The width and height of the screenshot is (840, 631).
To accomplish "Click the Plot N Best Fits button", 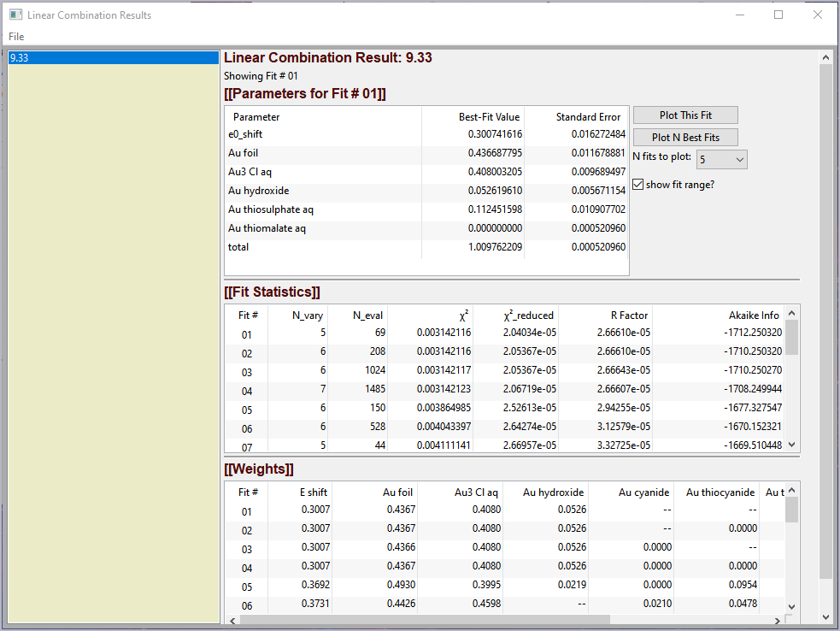I will coord(684,138).
